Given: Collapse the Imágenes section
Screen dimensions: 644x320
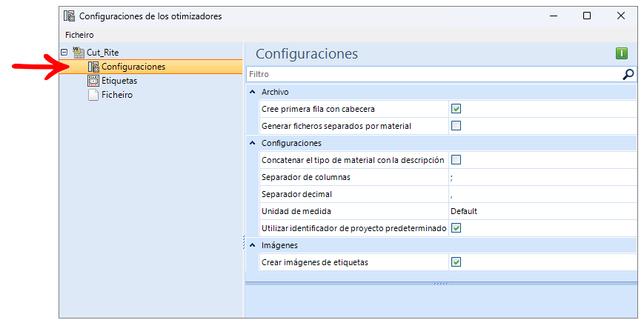Looking at the screenshot, I should (252, 245).
